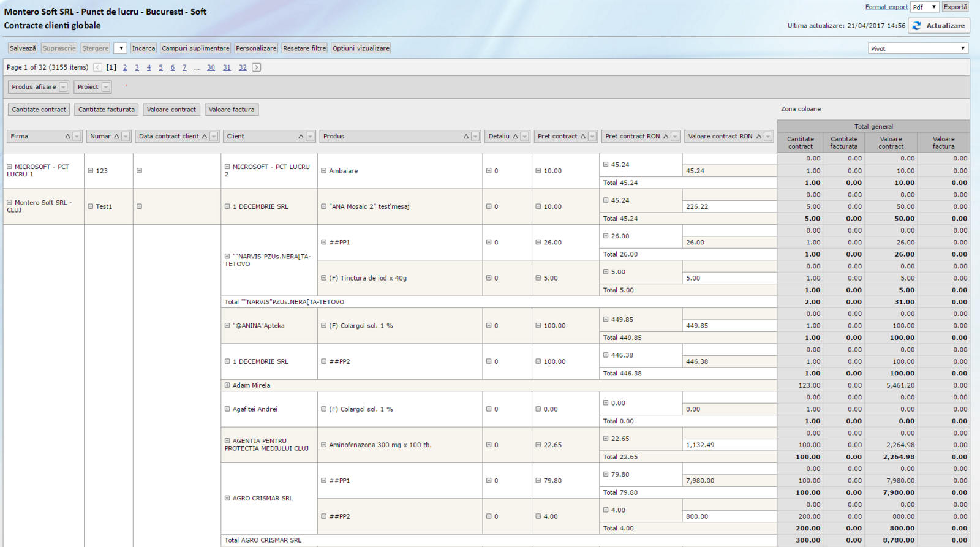Go to next page arrow in pager

coord(257,67)
